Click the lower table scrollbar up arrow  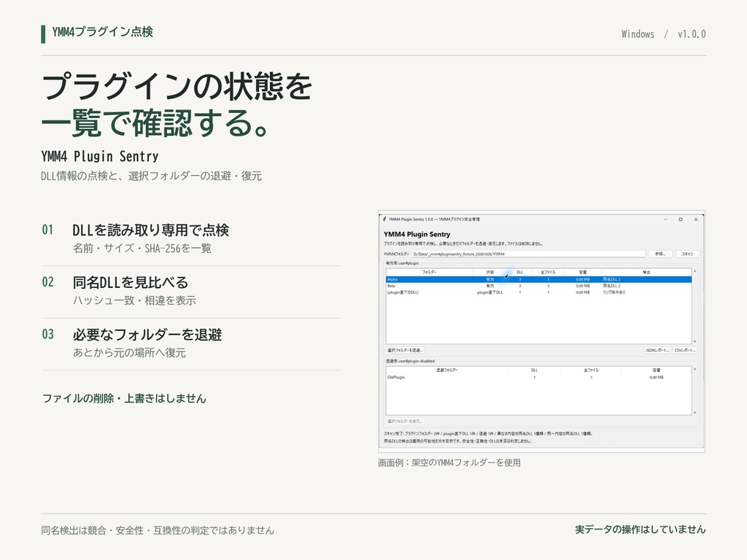694,369
